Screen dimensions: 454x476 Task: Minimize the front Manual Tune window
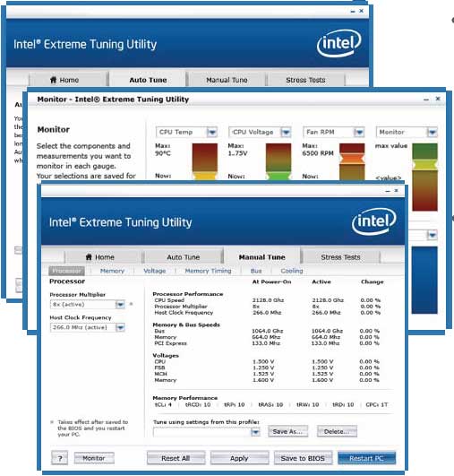(387, 191)
